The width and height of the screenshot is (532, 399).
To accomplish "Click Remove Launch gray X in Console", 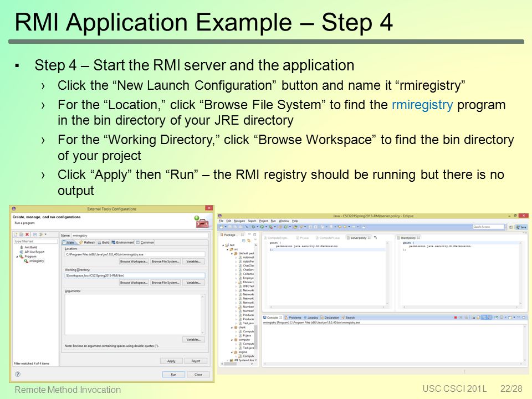I will [461, 318].
